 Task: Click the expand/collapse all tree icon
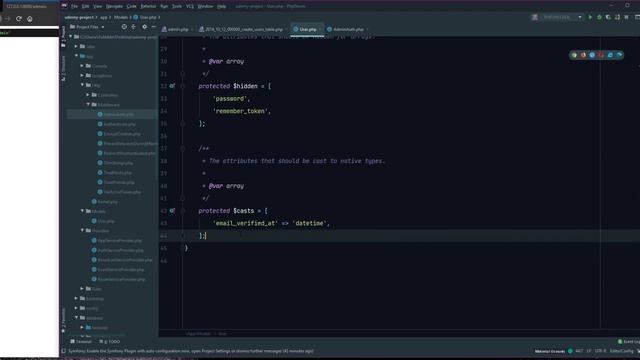point(133,27)
